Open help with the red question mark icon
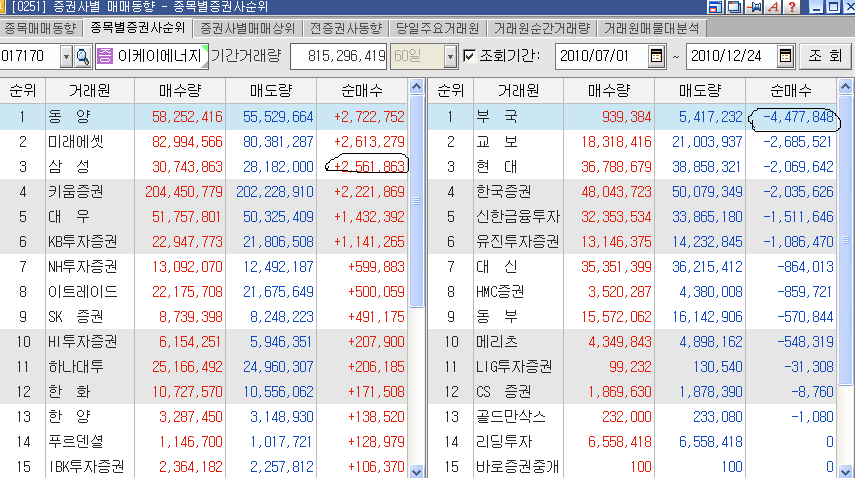The width and height of the screenshot is (855, 478). coord(792,7)
